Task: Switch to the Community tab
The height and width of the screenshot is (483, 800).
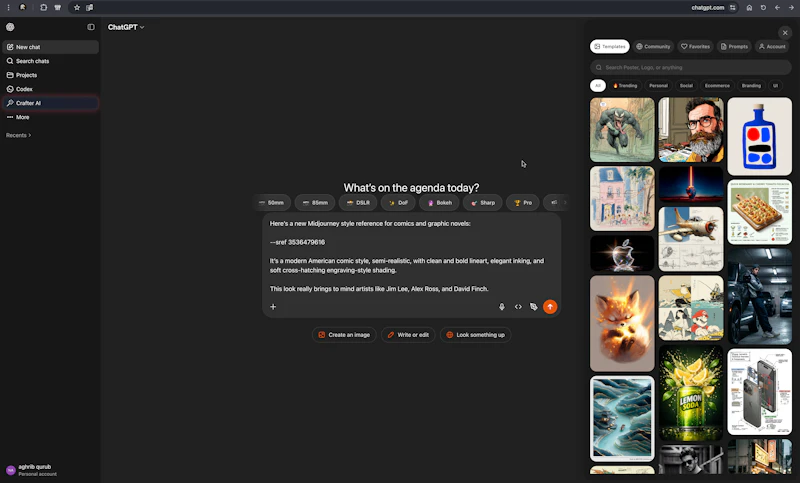Action: click(654, 46)
